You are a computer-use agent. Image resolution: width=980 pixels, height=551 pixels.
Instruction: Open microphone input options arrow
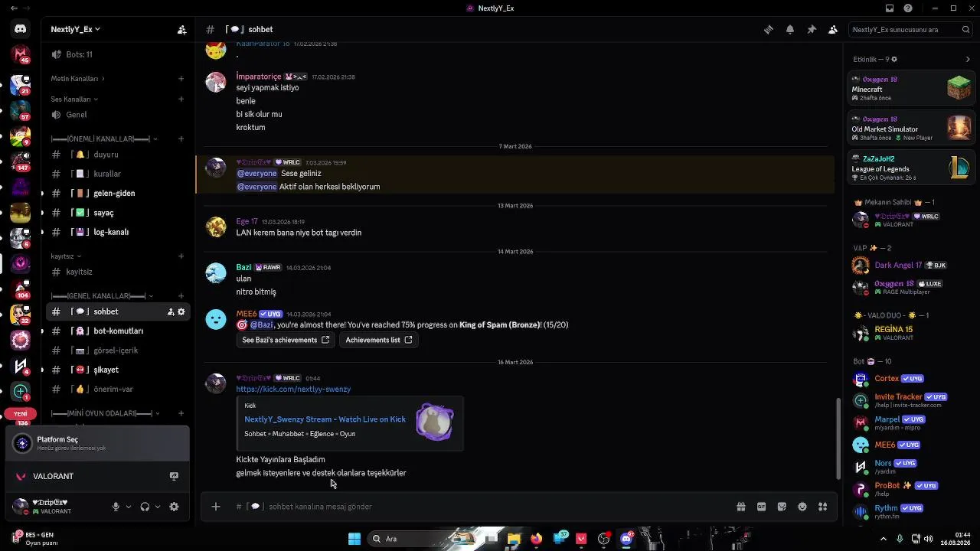(129, 507)
